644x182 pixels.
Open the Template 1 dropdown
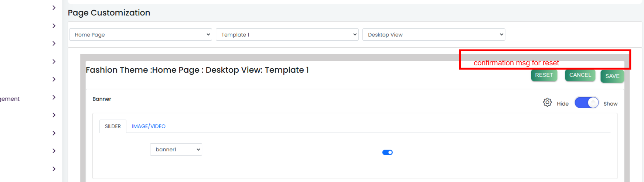point(287,35)
